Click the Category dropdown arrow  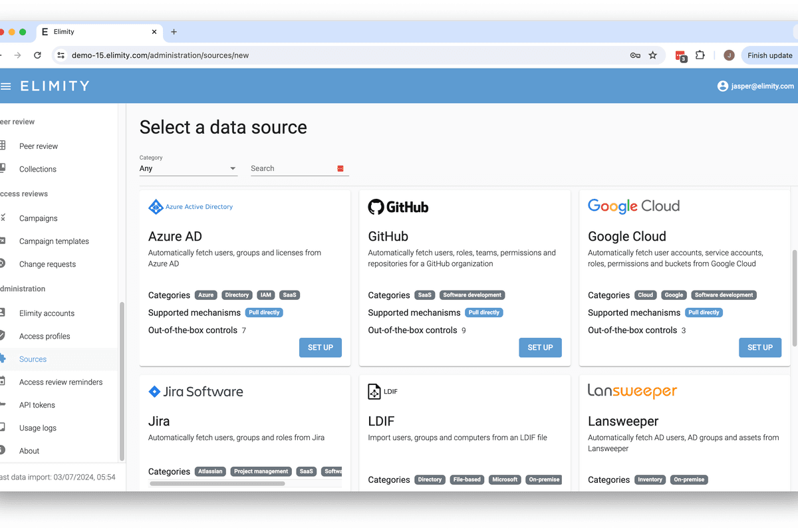click(233, 169)
